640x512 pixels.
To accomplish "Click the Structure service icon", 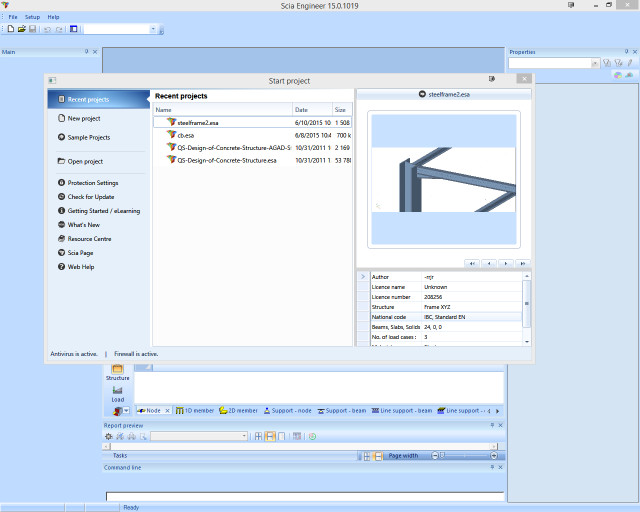I will pos(117,372).
